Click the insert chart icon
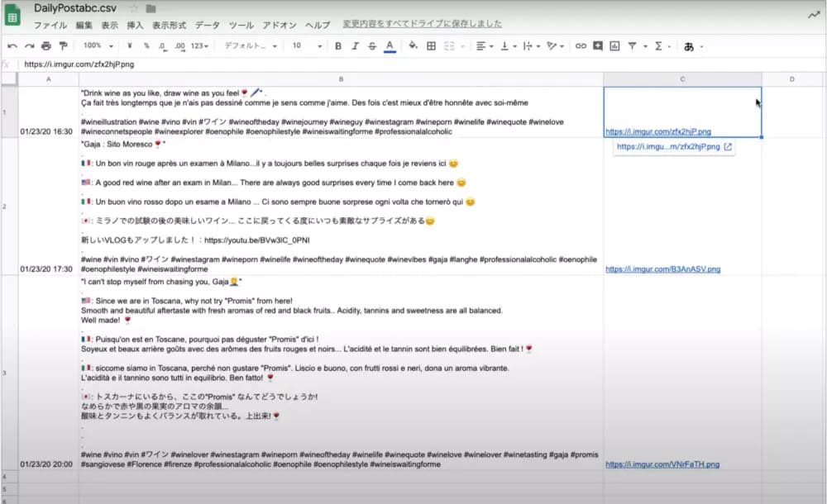 [614, 45]
